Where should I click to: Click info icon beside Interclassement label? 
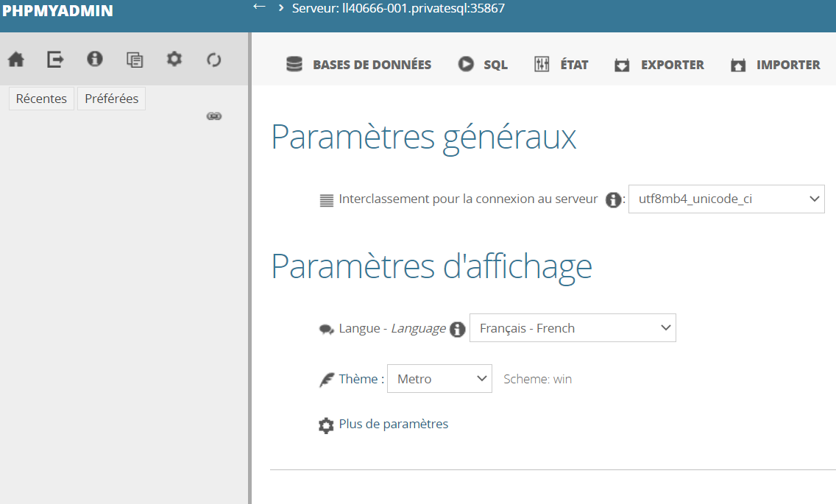[x=613, y=200]
